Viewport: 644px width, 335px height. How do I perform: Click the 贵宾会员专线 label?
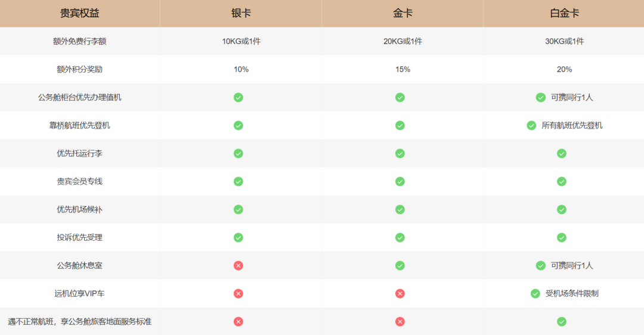80,181
